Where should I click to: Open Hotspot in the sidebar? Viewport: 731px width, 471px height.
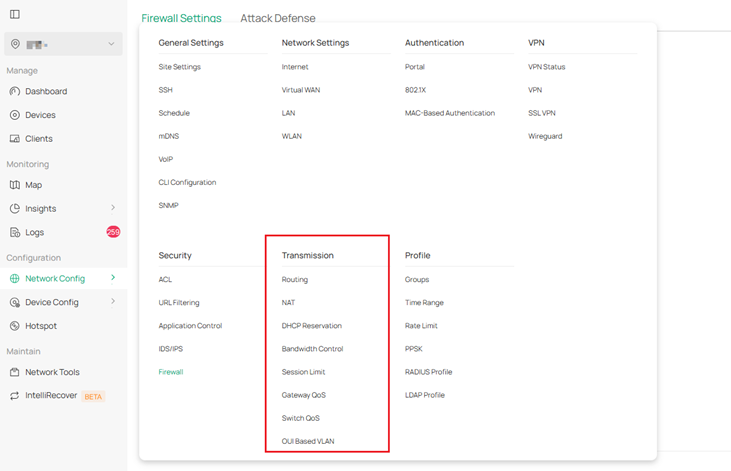pos(41,326)
